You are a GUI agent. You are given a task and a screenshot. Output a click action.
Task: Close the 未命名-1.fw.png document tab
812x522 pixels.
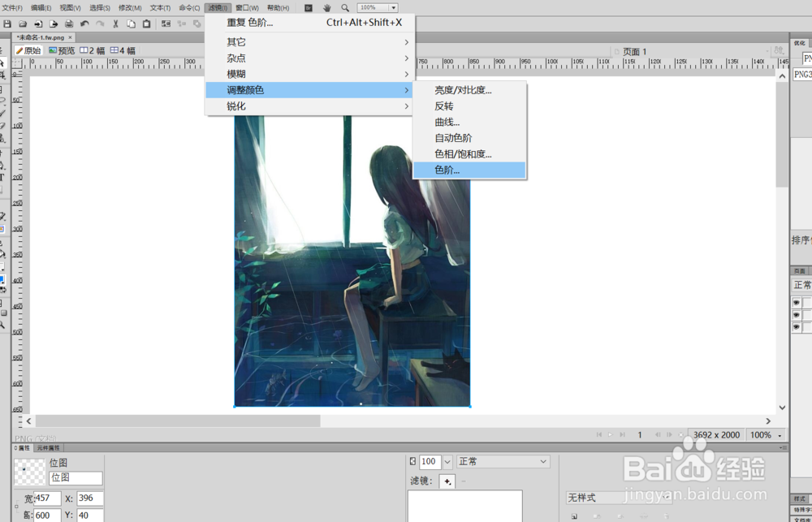click(71, 37)
